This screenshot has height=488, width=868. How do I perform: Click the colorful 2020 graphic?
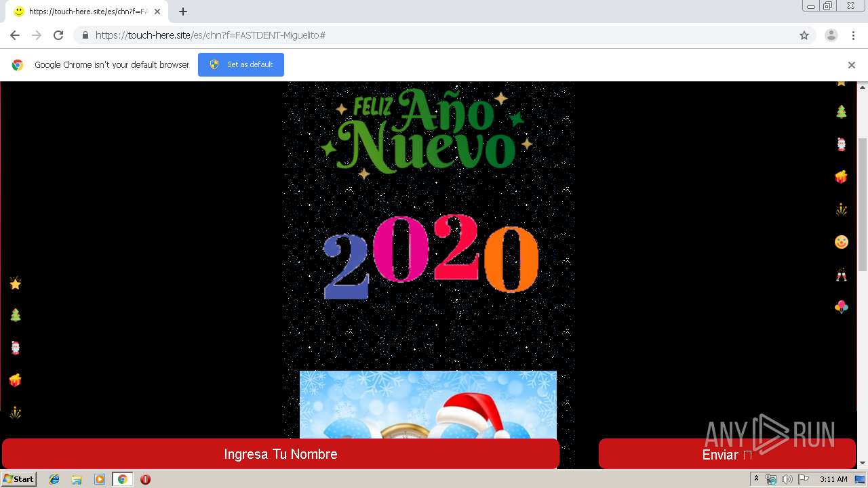[431, 256]
